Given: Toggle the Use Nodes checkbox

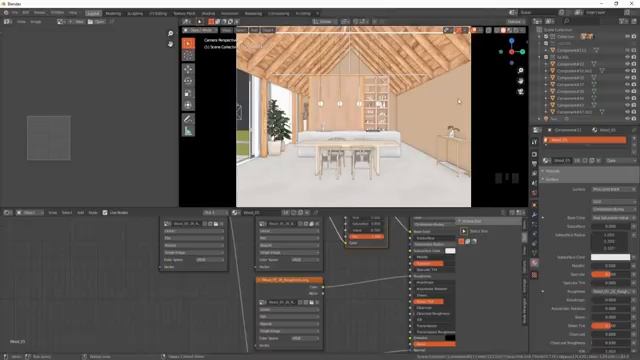Looking at the screenshot, I should (105, 213).
